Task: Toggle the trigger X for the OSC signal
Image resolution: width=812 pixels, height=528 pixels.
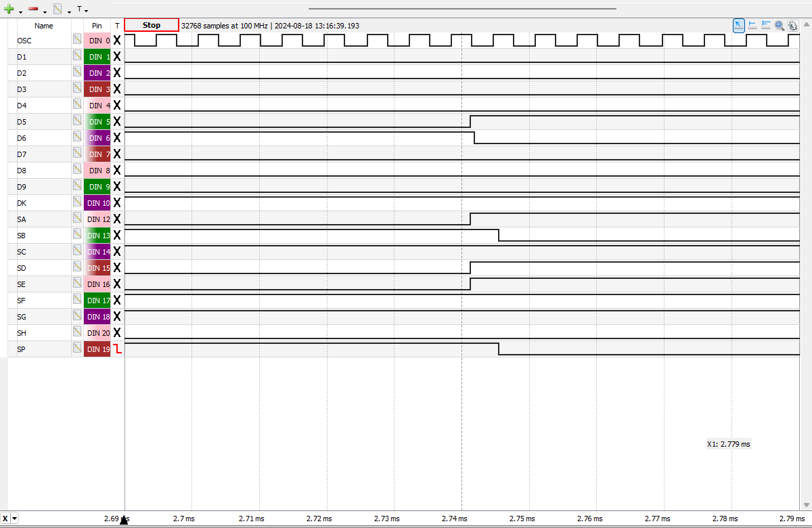Action: coord(117,41)
